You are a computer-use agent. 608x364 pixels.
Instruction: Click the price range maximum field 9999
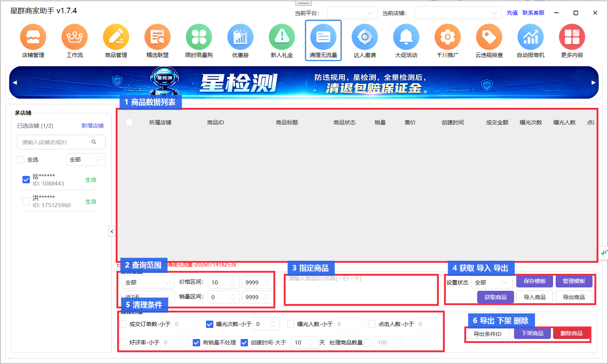click(257, 282)
